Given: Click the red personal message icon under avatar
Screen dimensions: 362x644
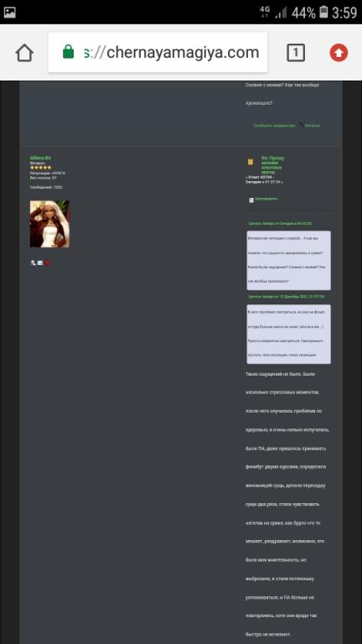Looking at the screenshot, I should pyautogui.click(x=47, y=263).
